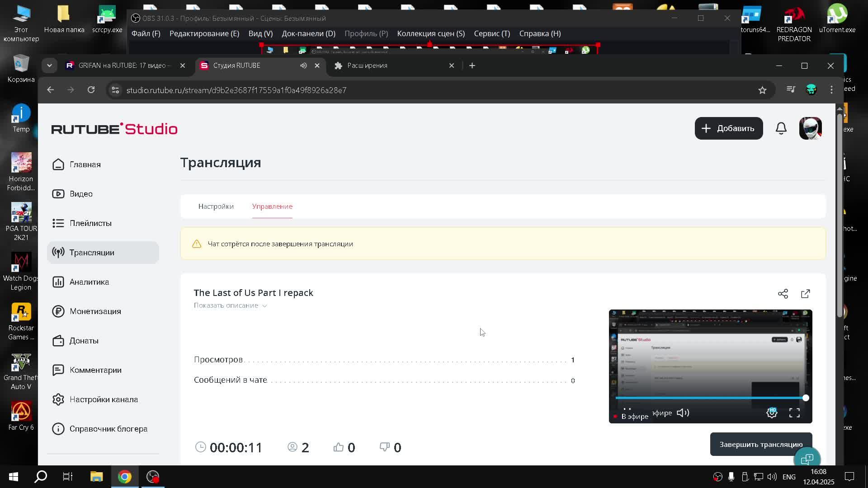Open OBS Док-панели menu
The width and height of the screenshot is (868, 488).
pos(308,33)
